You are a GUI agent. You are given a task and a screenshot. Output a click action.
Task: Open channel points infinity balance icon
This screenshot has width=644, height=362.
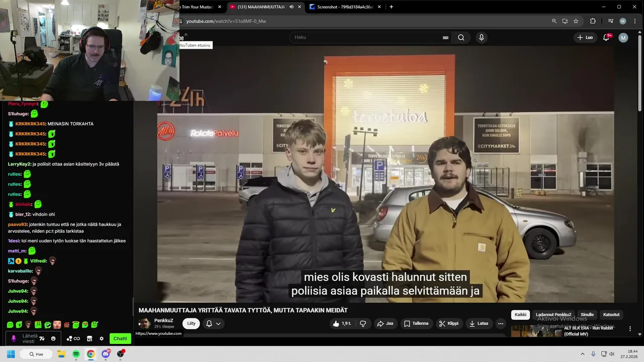(73, 338)
